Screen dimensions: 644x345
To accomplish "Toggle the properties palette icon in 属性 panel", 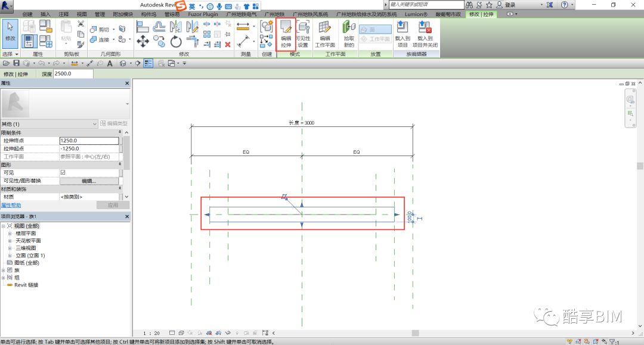I will tap(29, 42).
